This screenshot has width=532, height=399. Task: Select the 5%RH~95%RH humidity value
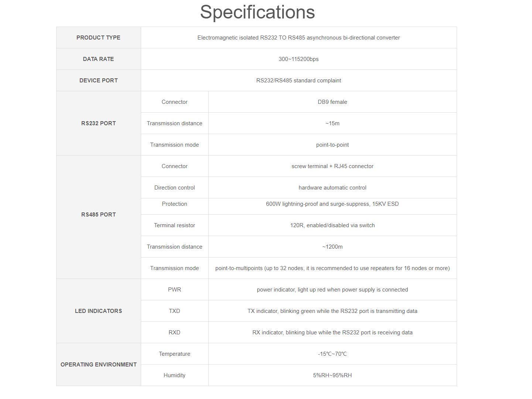point(332,375)
